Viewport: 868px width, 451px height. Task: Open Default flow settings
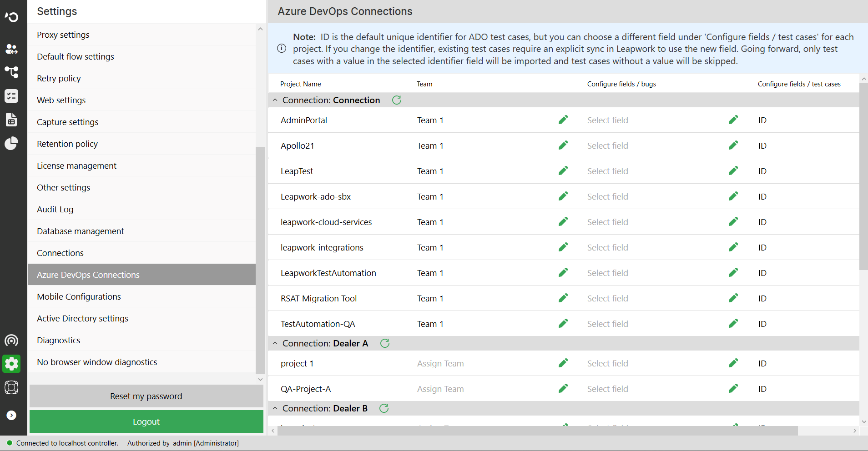tap(141, 56)
